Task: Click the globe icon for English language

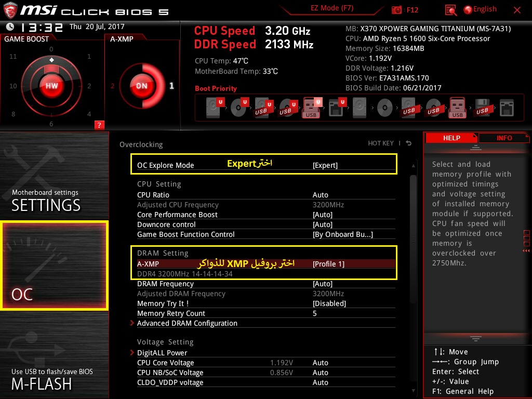Action: (x=468, y=10)
